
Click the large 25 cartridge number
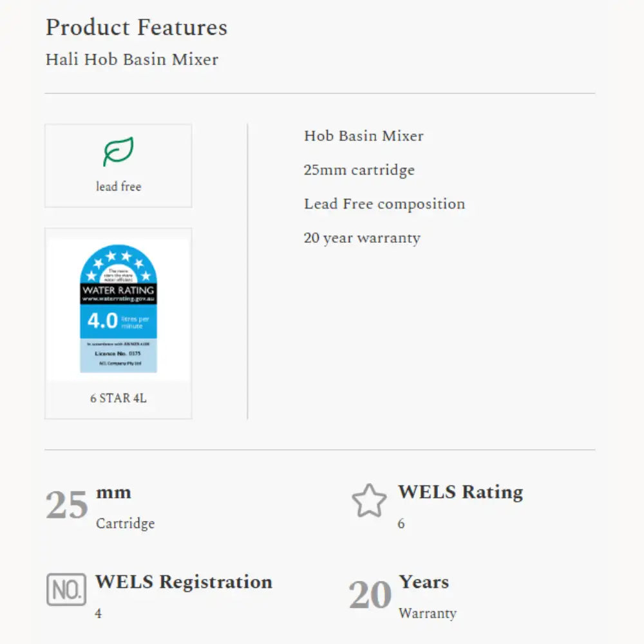coord(67,505)
